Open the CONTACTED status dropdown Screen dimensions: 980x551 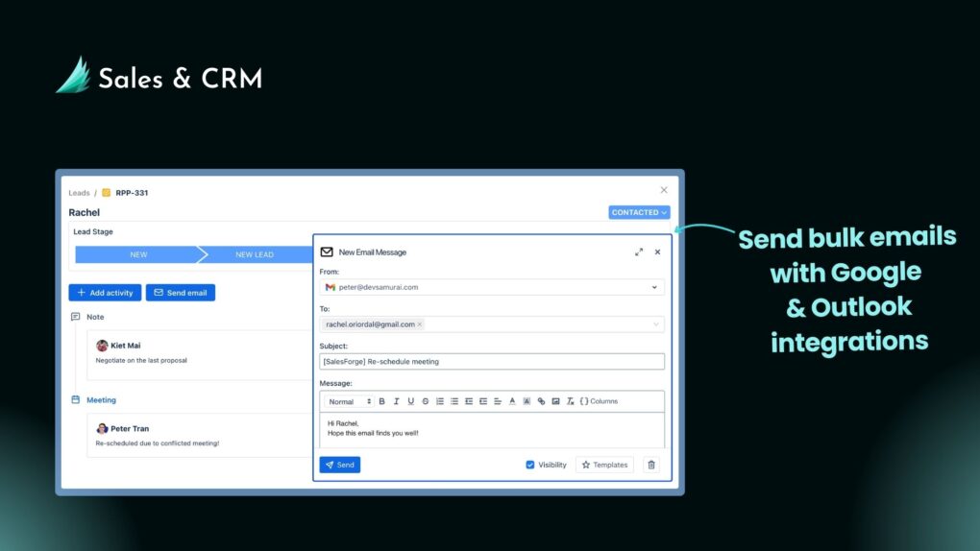pos(639,212)
